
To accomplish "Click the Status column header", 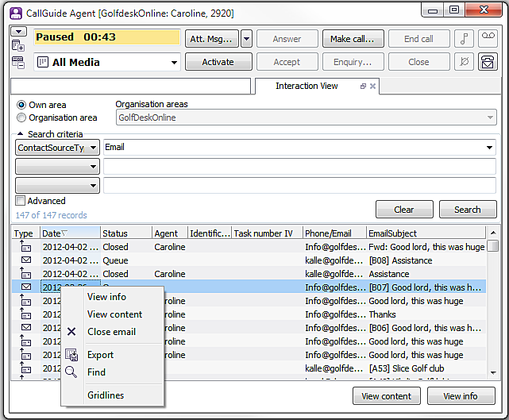I will click(125, 233).
